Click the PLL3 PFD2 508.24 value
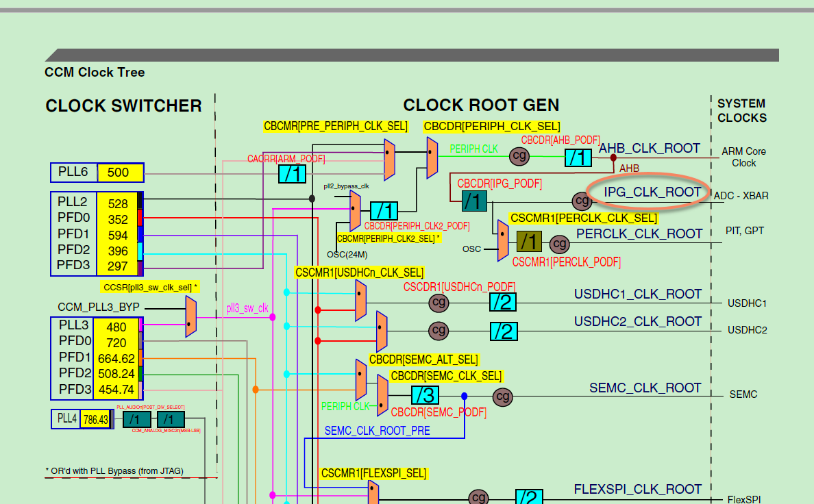 tap(116, 374)
